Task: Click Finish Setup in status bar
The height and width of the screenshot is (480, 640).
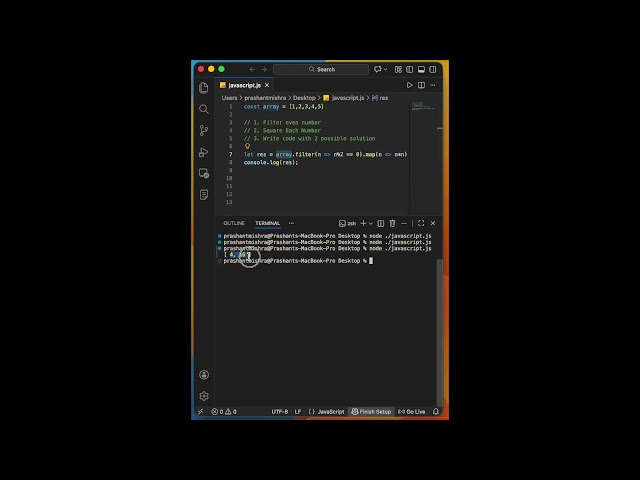Action: tap(371, 411)
